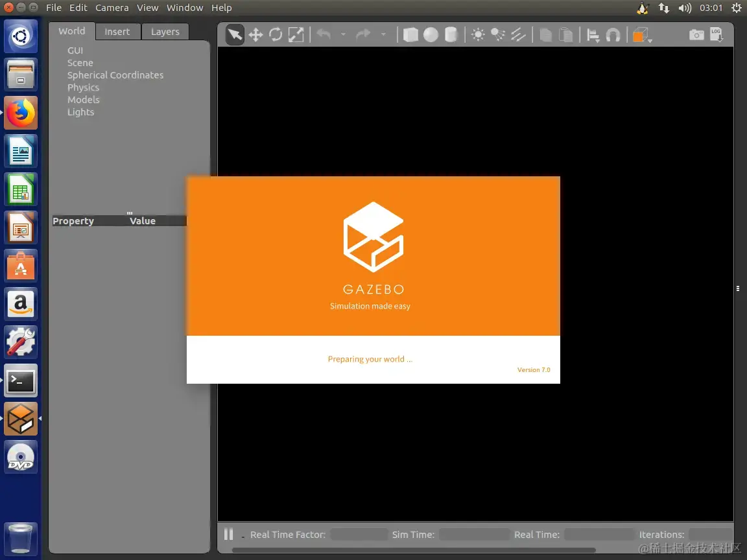Insert a box shape
Image resolution: width=747 pixels, height=560 pixels.
410,35
